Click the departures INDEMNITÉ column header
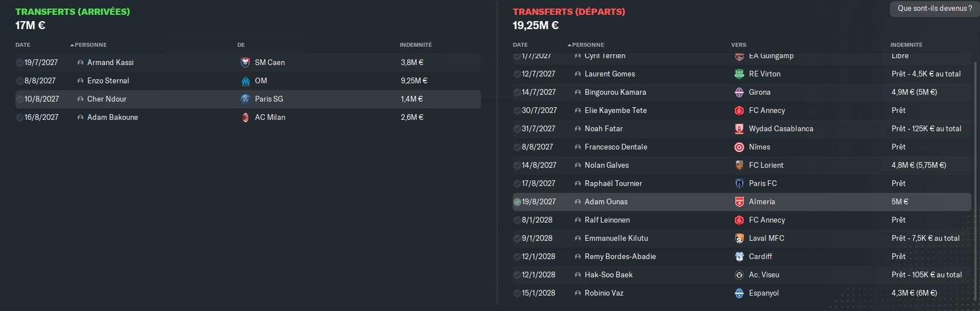The height and width of the screenshot is (311, 980). (906, 45)
